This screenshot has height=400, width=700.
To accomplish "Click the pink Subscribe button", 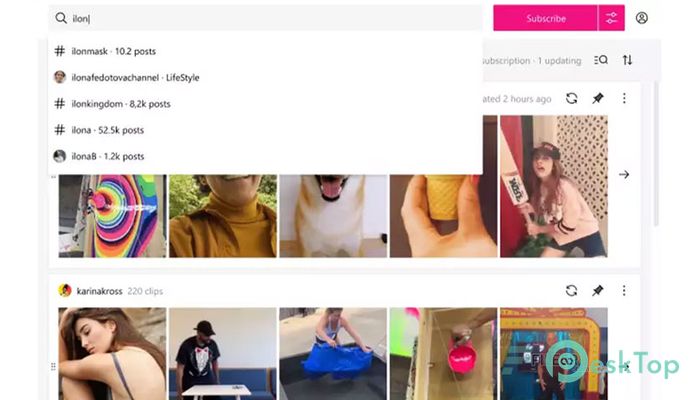I will pos(546,18).
